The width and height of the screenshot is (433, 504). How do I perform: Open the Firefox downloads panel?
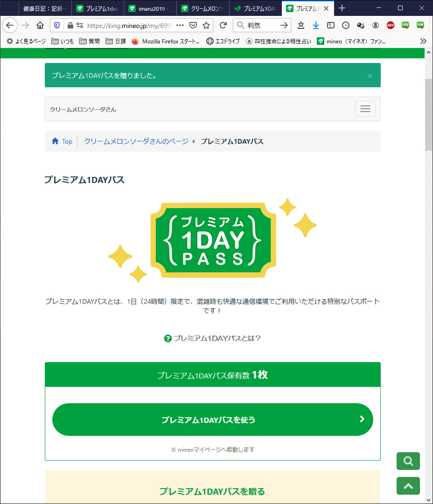(316, 25)
